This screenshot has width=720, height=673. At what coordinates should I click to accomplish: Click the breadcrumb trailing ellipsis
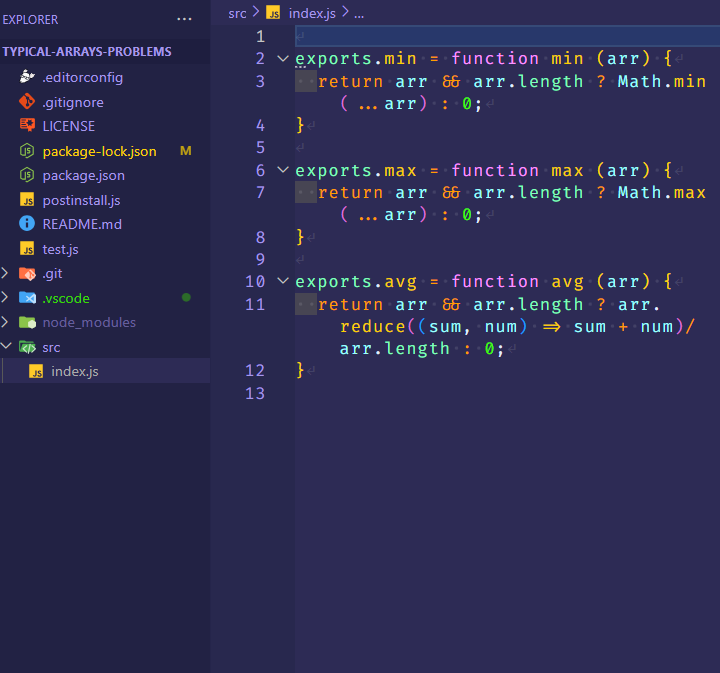[359, 14]
